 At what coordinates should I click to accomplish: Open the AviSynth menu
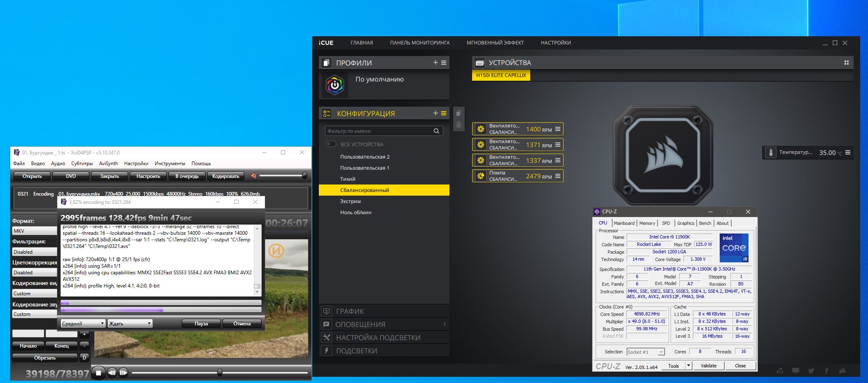click(x=108, y=163)
